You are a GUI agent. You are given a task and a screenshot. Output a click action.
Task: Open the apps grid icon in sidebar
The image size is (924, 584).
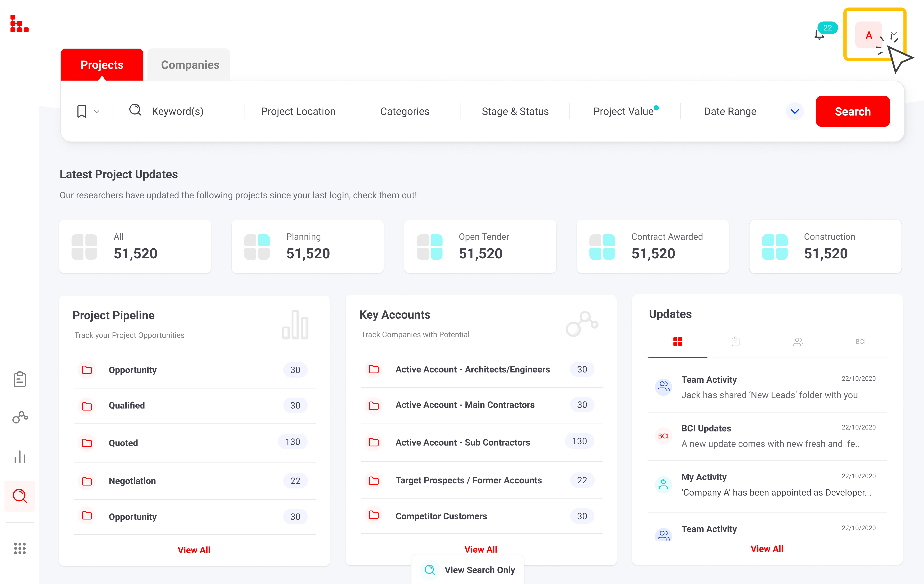pyautogui.click(x=19, y=548)
